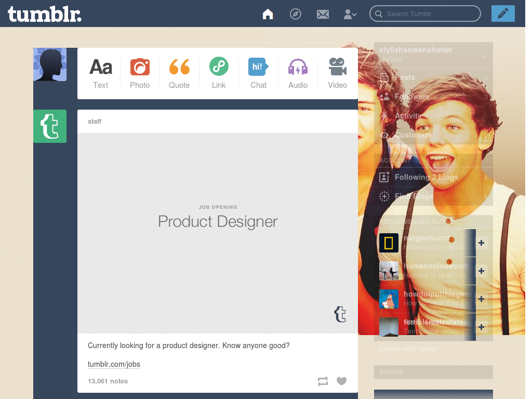Create a new Chat post
The height and width of the screenshot is (399, 532).
click(259, 74)
